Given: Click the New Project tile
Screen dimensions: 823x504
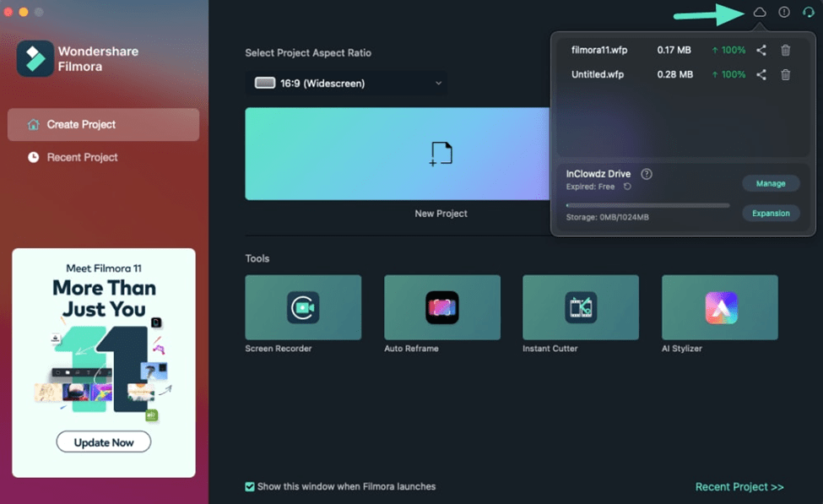Looking at the screenshot, I should [x=398, y=154].
